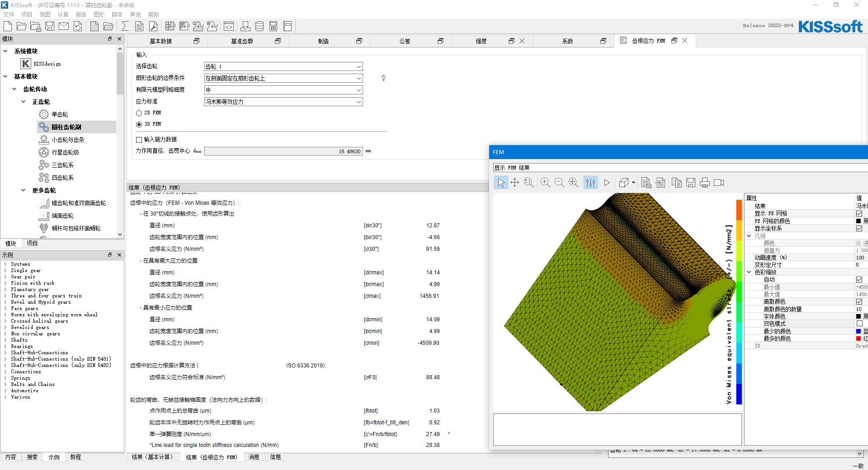
Task: Click the video camera record icon in FEM window
Action: [x=719, y=183]
